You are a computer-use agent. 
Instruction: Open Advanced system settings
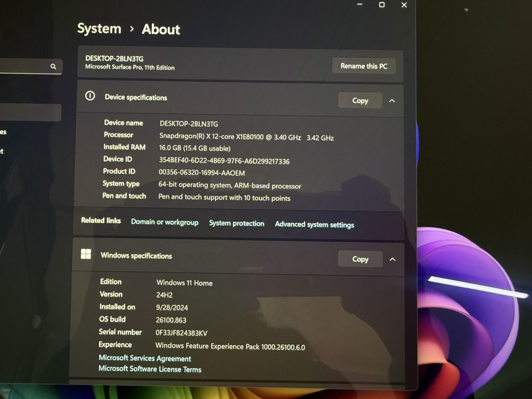click(314, 225)
